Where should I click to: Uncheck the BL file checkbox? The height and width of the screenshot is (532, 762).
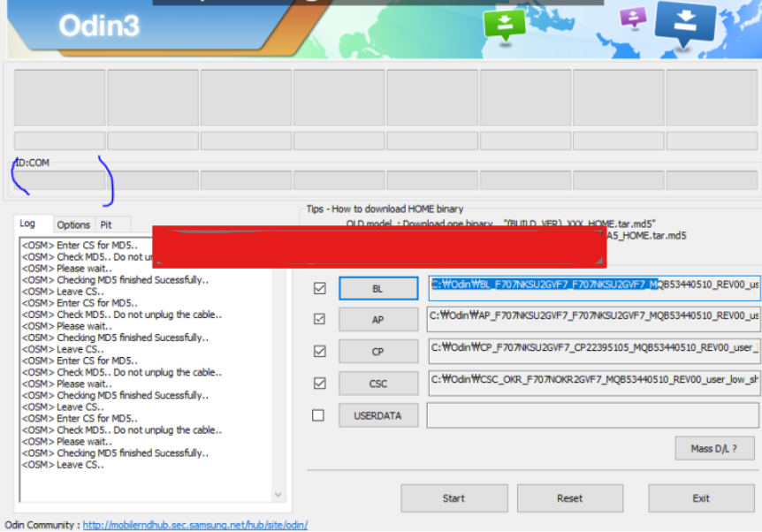click(x=319, y=288)
